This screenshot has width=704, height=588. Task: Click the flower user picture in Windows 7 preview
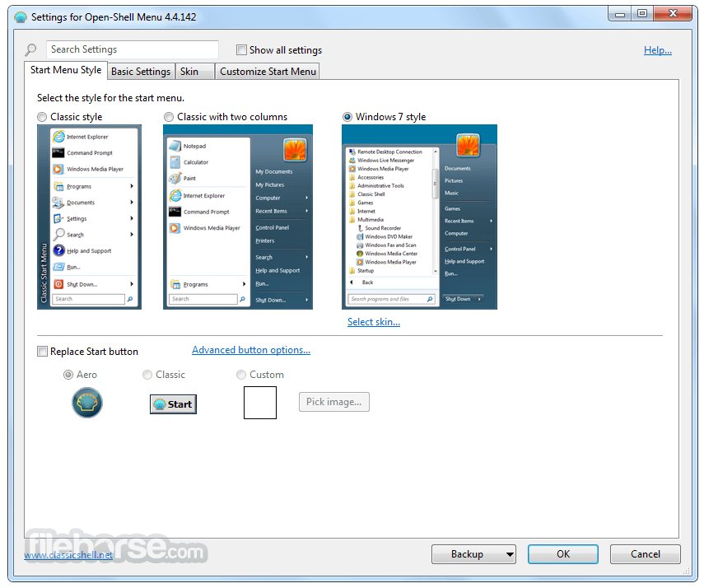(x=468, y=146)
